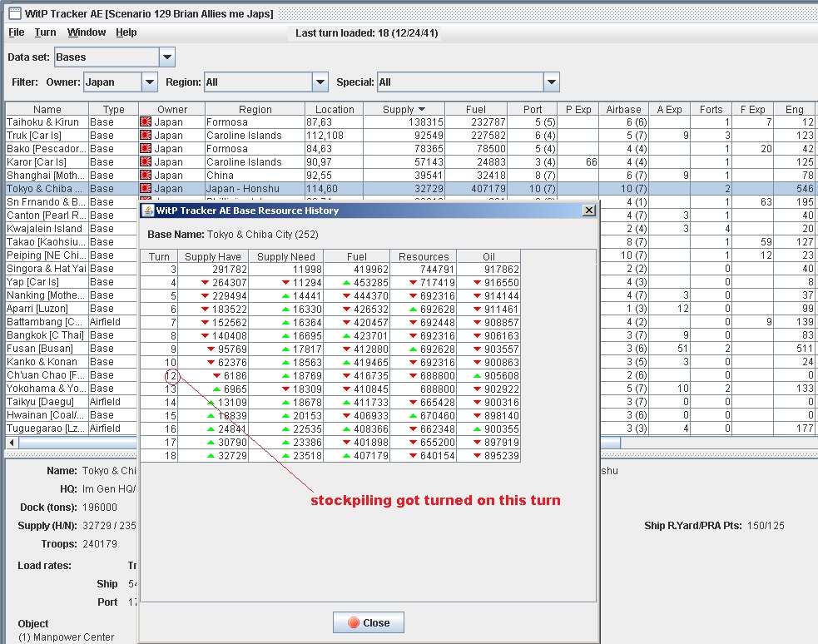Click the Forts column header

[711, 110]
